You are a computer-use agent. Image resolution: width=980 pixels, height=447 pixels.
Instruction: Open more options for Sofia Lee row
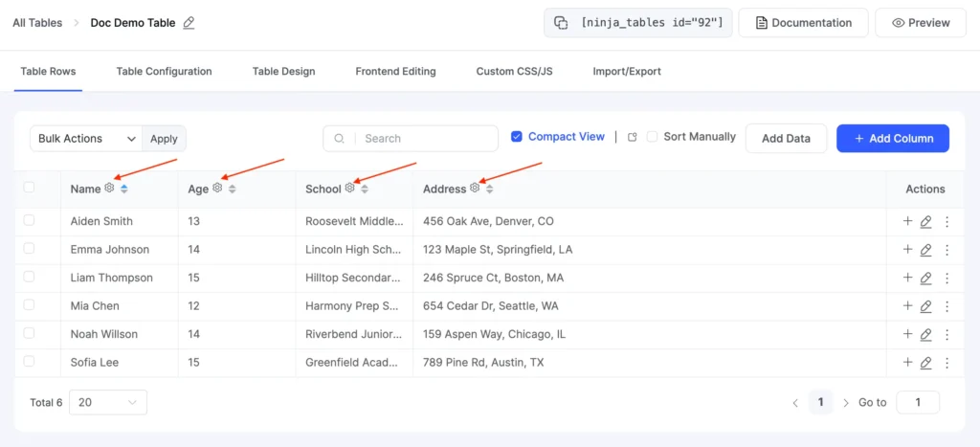coord(947,363)
